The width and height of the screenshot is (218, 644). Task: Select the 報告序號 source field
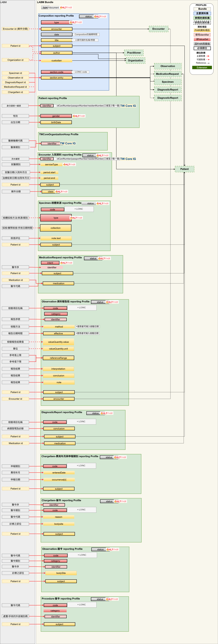[x=15, y=319]
